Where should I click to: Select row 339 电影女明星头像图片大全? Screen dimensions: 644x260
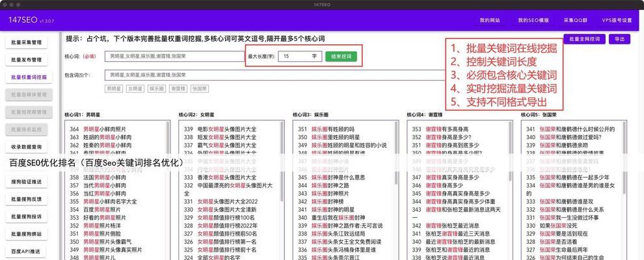(220, 129)
